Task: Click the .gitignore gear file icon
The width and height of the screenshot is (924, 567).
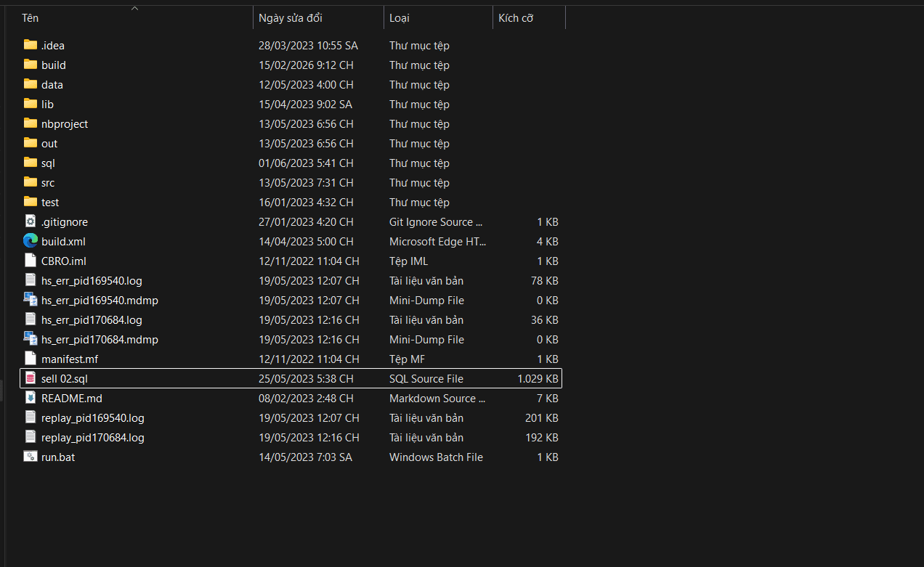Action: pos(30,221)
